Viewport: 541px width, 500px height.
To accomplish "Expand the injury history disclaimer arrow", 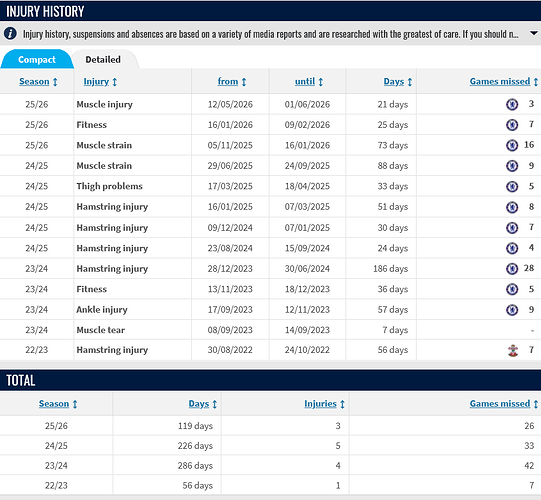I will (533, 33).
